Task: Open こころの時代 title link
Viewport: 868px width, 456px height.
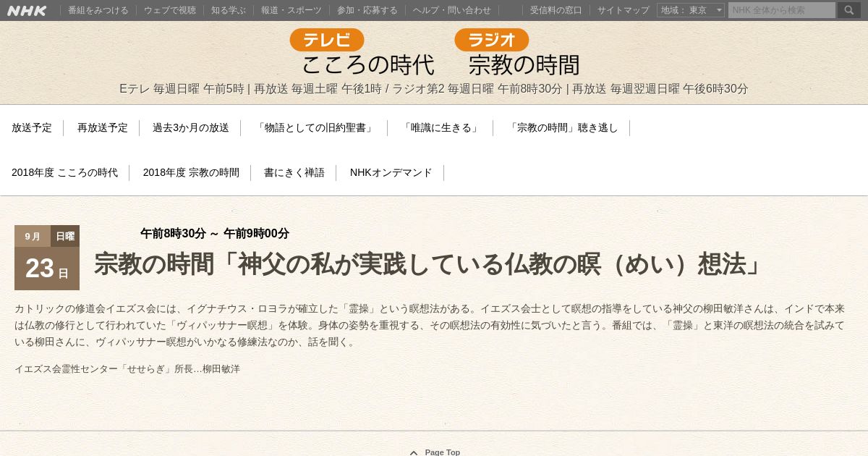Action: click(x=368, y=64)
